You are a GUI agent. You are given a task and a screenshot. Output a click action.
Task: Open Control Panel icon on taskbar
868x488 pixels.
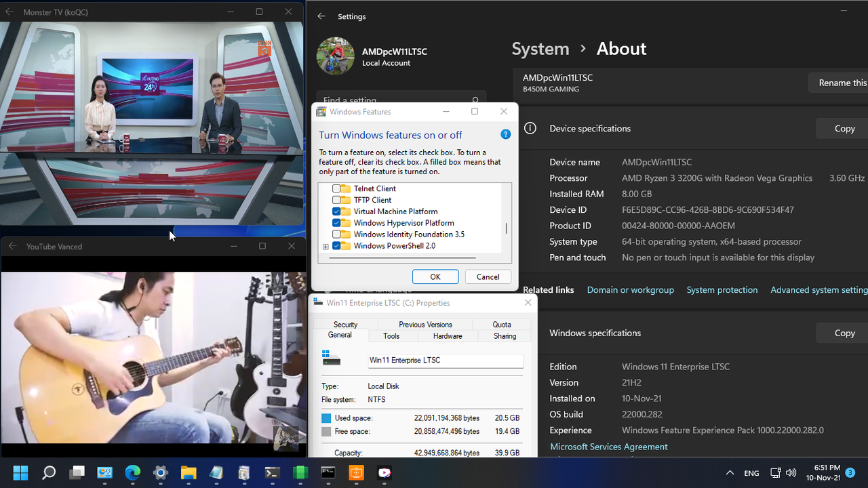coord(104,472)
